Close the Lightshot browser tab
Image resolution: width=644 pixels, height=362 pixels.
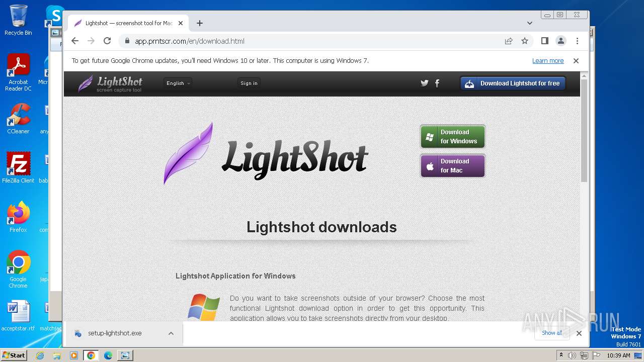pos(181,23)
